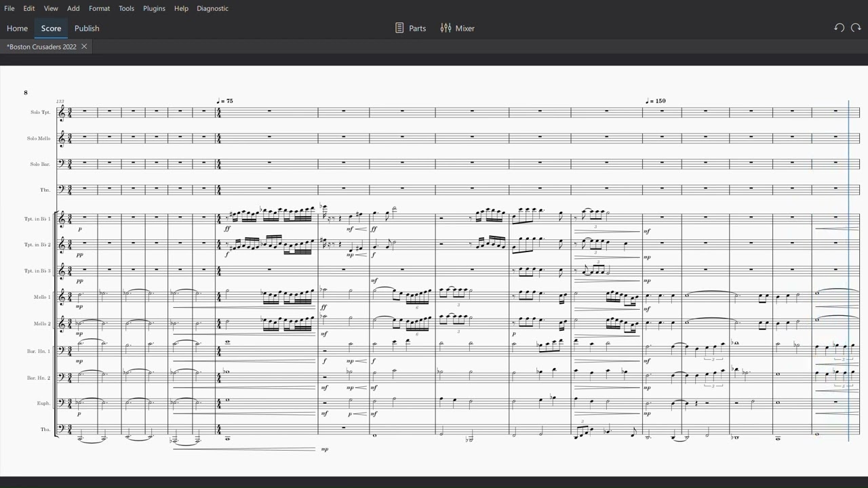Select the Mello 2 instrument label
Viewport: 868px width, 488px height.
[x=41, y=323]
